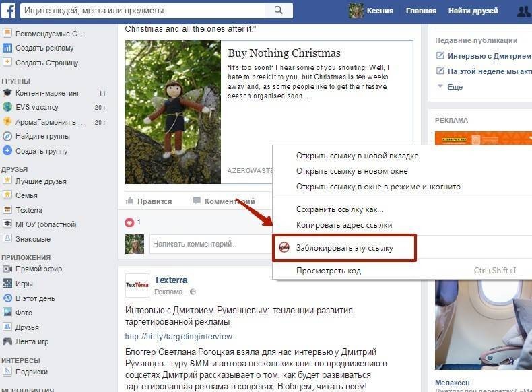The width and height of the screenshot is (532, 392).
Task: Click the Лента игр gamepad icon
Action: click(7, 341)
